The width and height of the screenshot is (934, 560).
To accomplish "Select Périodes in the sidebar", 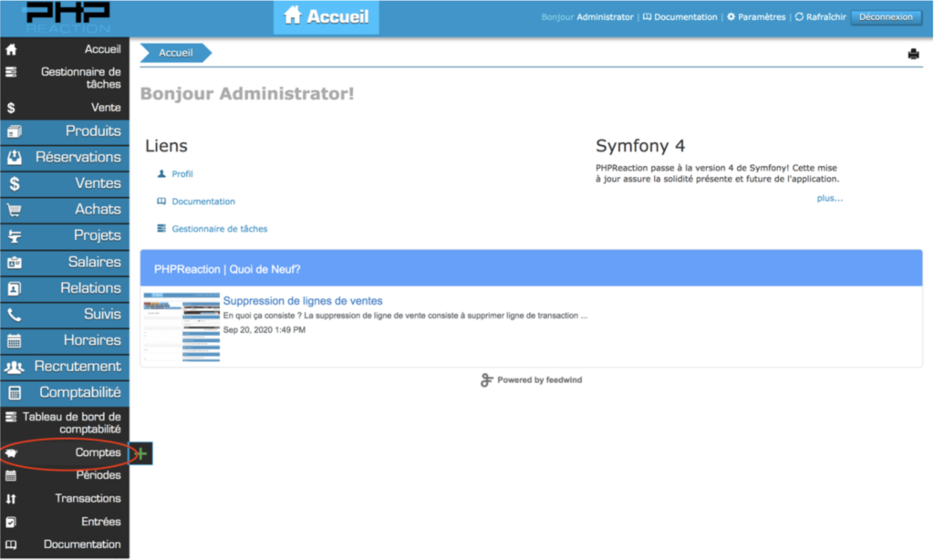I will coord(98,475).
